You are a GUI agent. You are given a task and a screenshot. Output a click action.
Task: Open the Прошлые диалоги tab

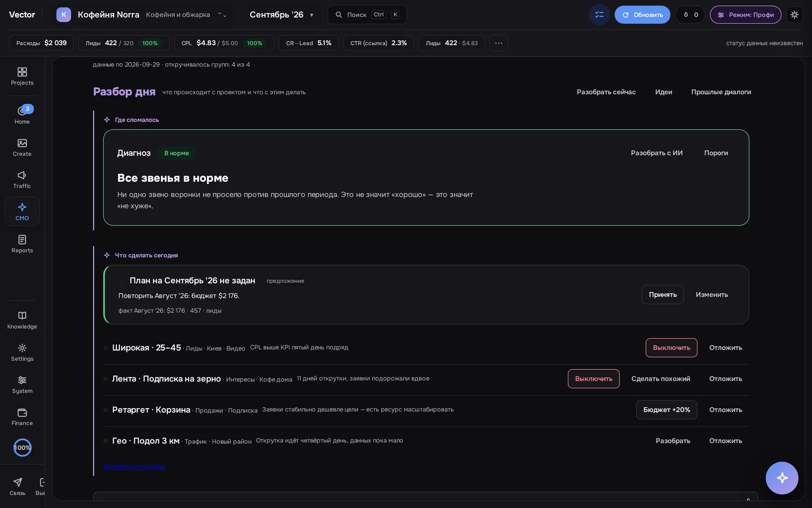point(721,92)
